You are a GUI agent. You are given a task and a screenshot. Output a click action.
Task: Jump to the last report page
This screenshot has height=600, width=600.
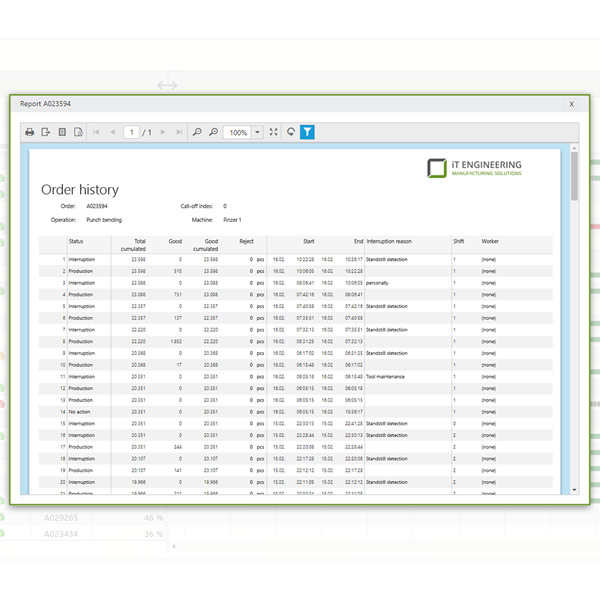coord(179,132)
